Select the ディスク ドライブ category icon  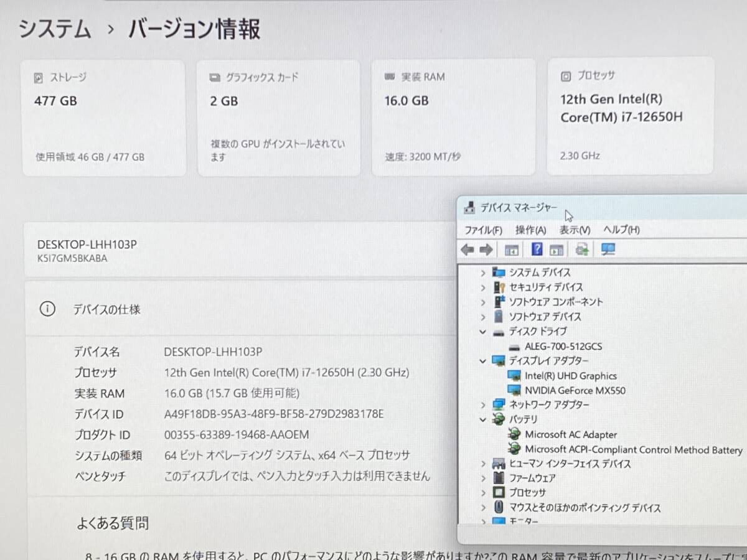click(498, 332)
